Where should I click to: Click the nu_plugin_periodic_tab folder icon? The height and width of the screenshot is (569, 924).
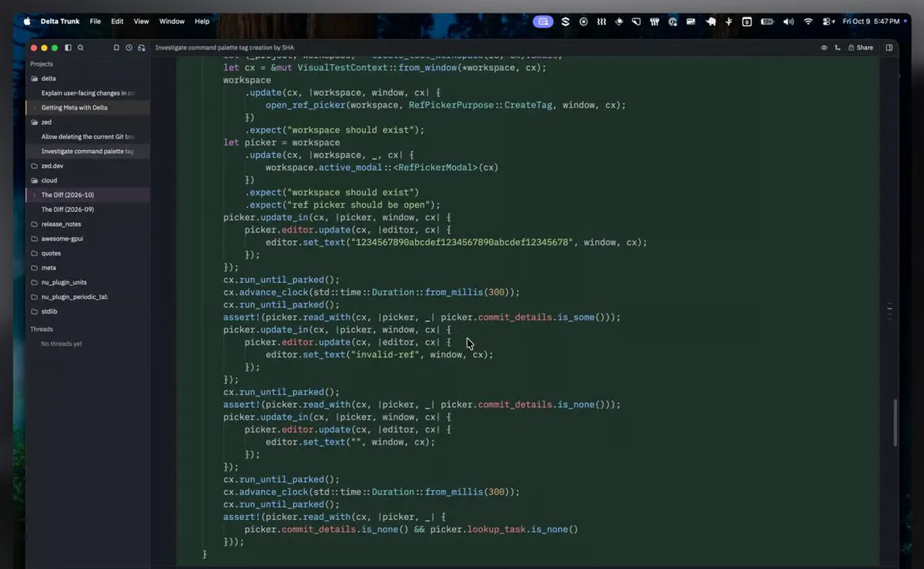pyautogui.click(x=34, y=297)
